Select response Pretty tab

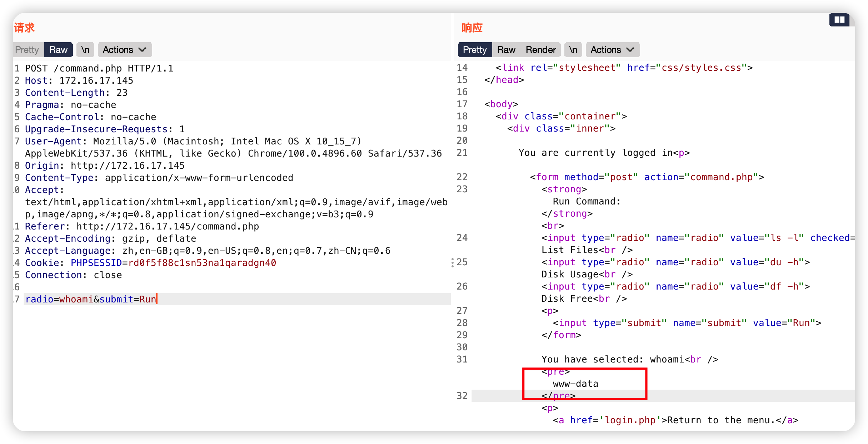point(474,50)
